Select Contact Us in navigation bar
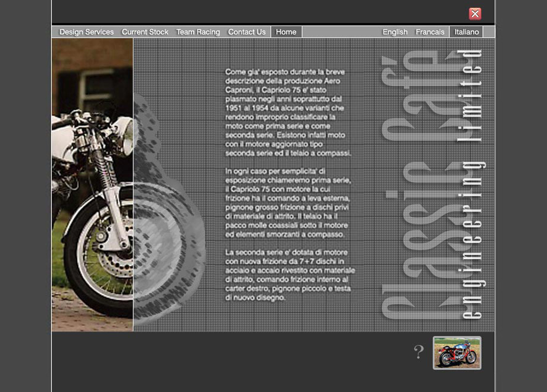 (x=247, y=32)
